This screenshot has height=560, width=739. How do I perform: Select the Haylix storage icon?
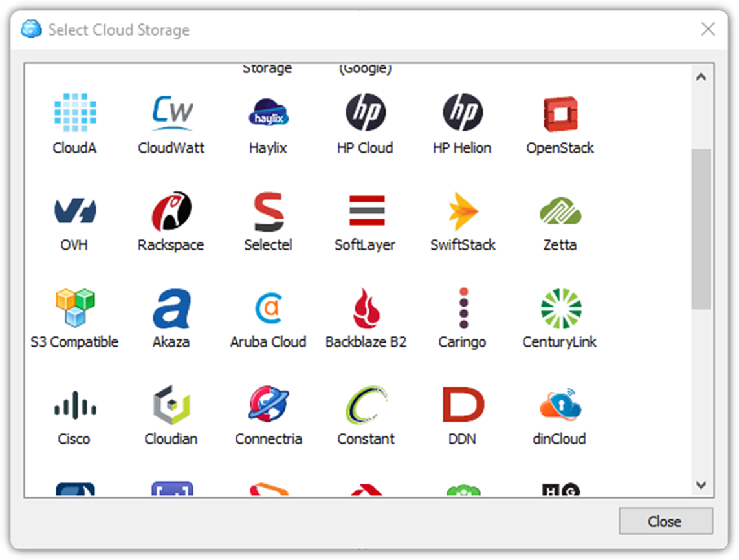click(269, 113)
